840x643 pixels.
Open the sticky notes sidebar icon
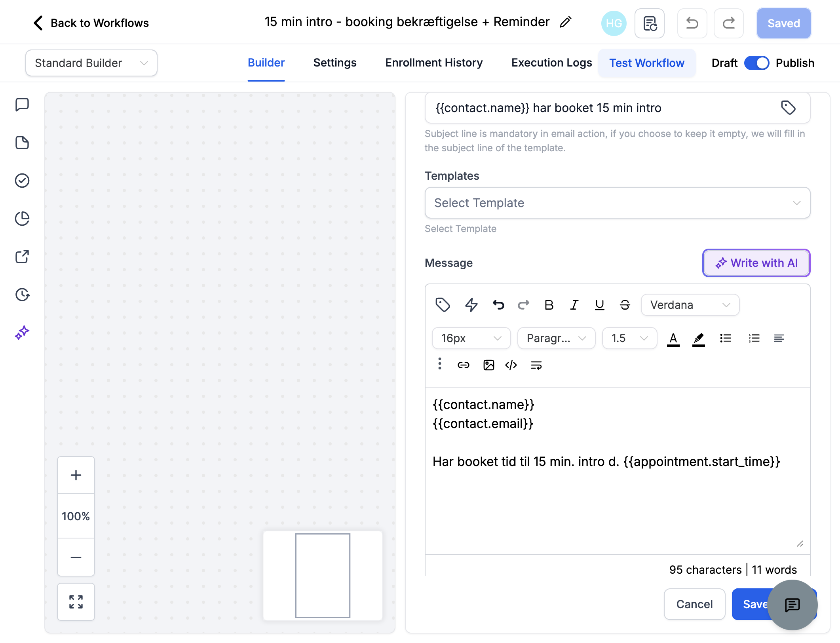22,105
